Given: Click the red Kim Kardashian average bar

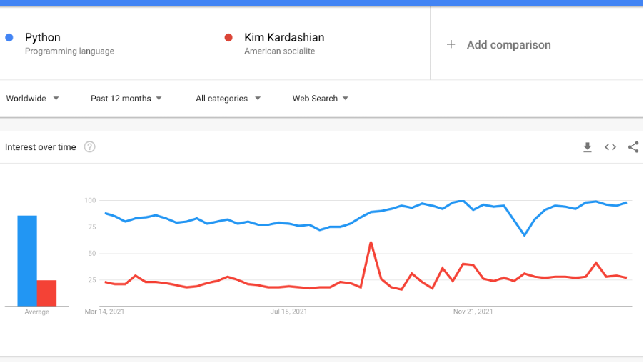Looking at the screenshot, I should click(x=46, y=293).
